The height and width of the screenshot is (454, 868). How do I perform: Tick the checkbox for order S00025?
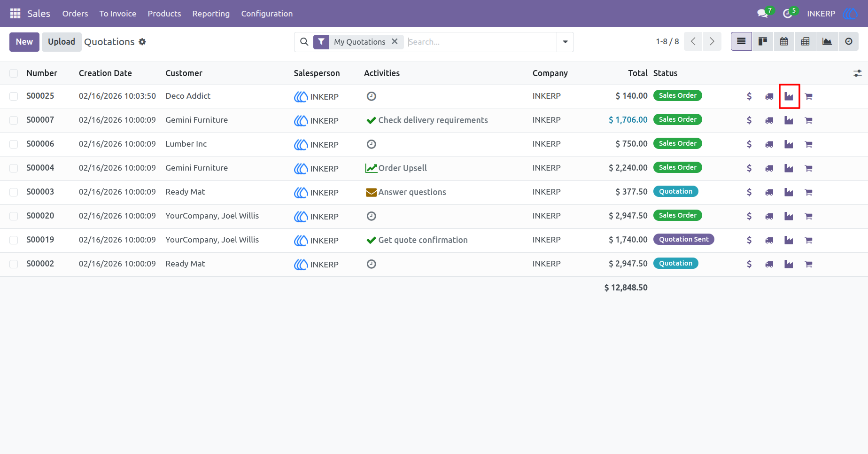point(14,96)
